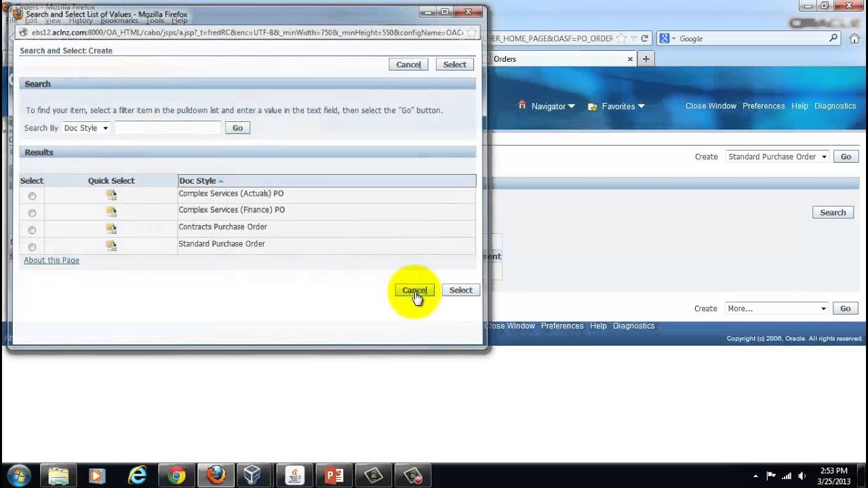Click the Firefox home icon
The image size is (868, 488).
(854, 39)
